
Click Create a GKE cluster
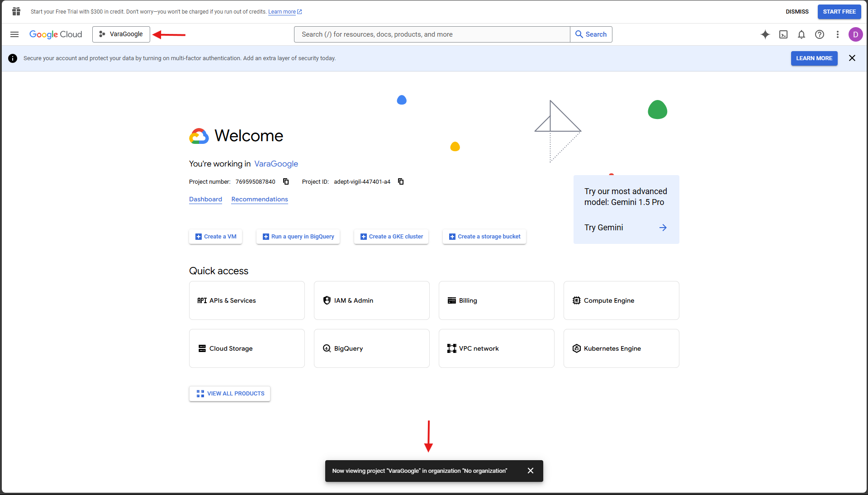tap(391, 237)
